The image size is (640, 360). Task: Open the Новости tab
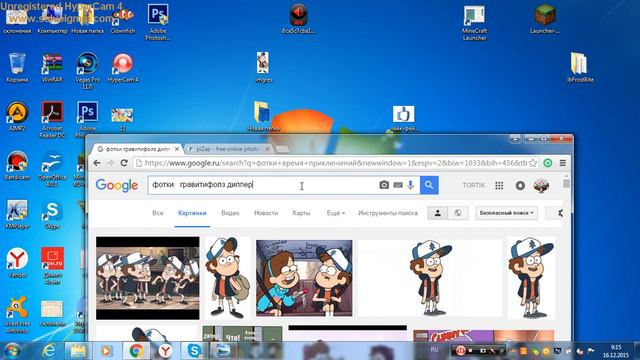pos(266,213)
